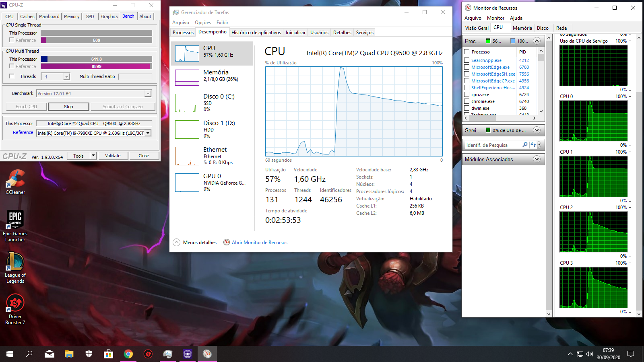Open Microsoft Store from taskbar
The width and height of the screenshot is (644, 362).
click(109, 354)
